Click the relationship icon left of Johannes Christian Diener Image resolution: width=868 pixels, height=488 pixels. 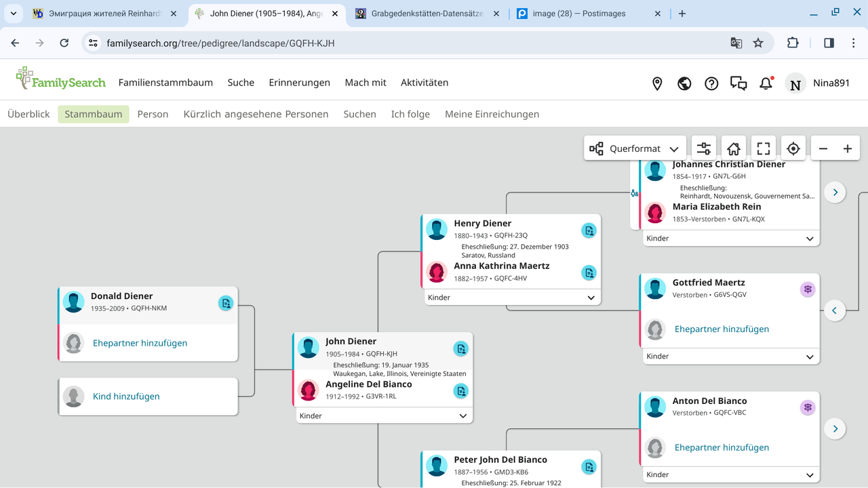coord(635,193)
